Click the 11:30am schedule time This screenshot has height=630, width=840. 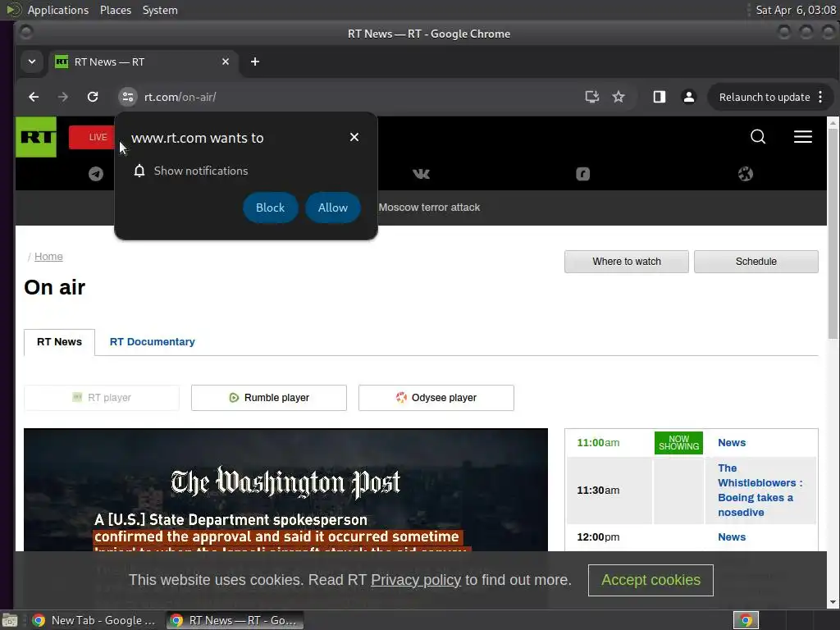click(598, 491)
